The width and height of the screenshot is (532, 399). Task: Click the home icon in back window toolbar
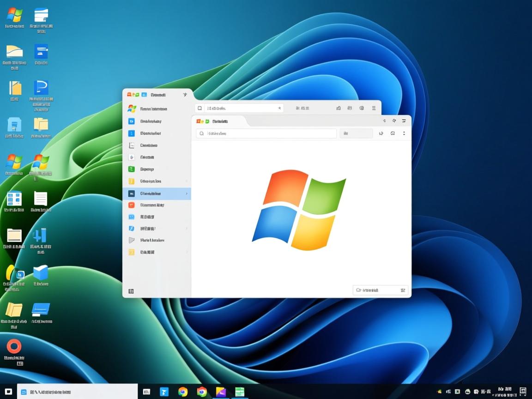point(339,108)
